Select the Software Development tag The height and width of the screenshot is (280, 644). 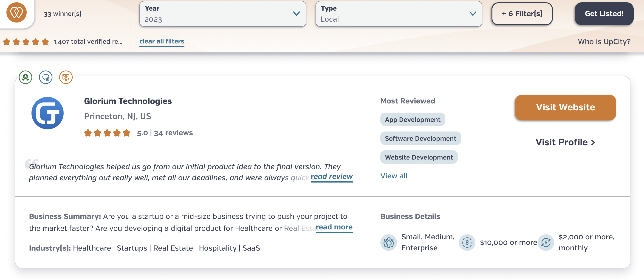coord(421,138)
